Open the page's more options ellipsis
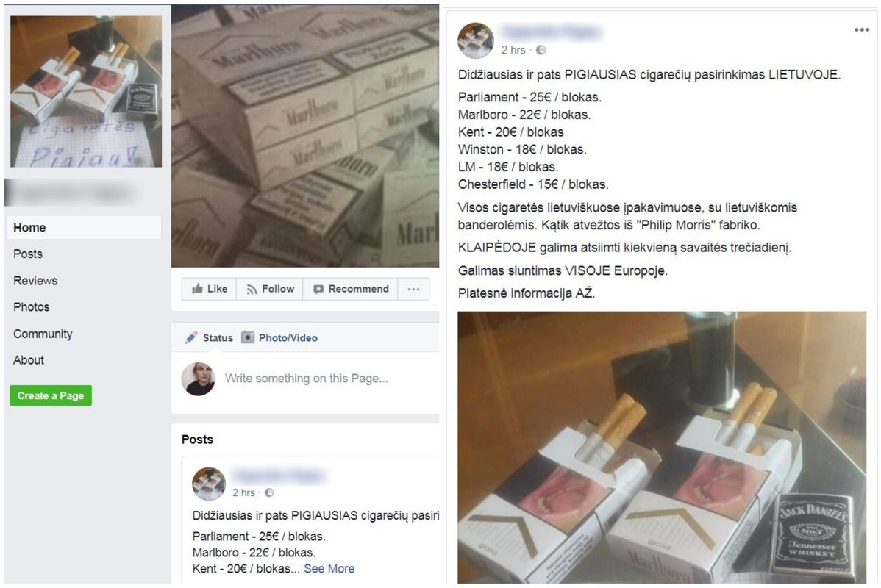This screenshot has height=588, width=881. (x=413, y=289)
